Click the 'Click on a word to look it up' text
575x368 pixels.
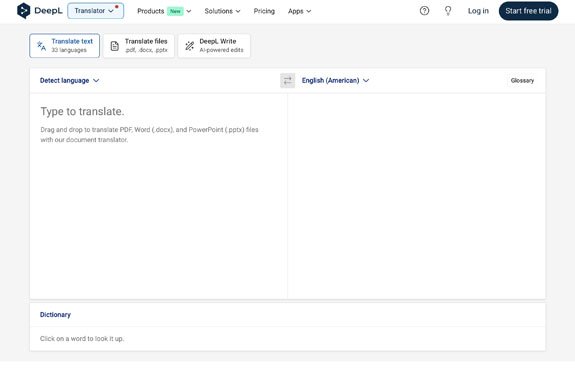click(82, 339)
